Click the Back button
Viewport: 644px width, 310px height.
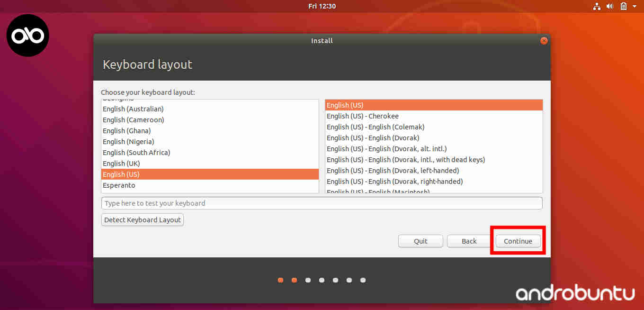468,241
